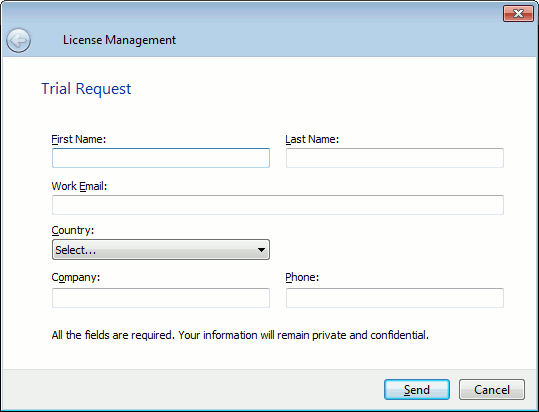Place cursor in the Phone field

tap(395, 298)
